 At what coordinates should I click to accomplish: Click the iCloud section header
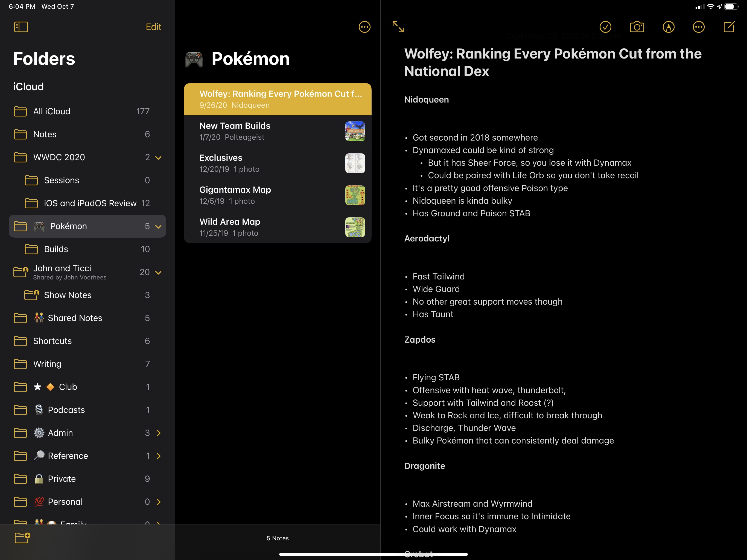[x=28, y=87]
